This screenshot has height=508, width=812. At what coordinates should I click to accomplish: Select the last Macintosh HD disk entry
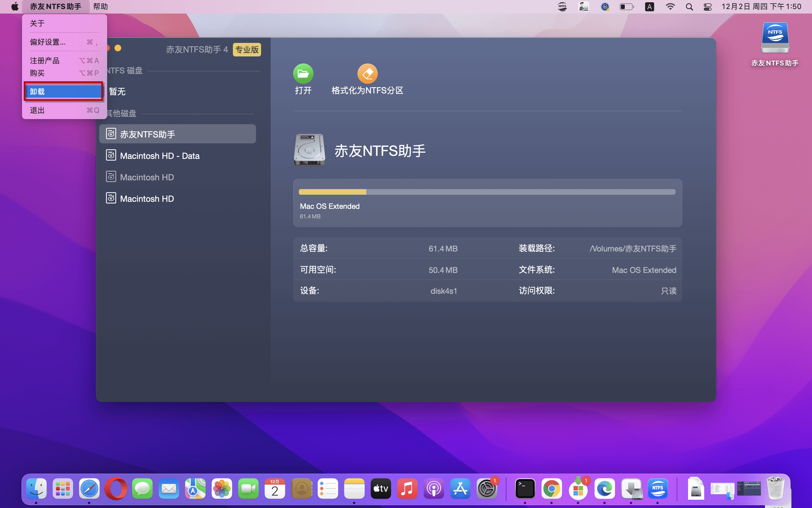click(178, 199)
